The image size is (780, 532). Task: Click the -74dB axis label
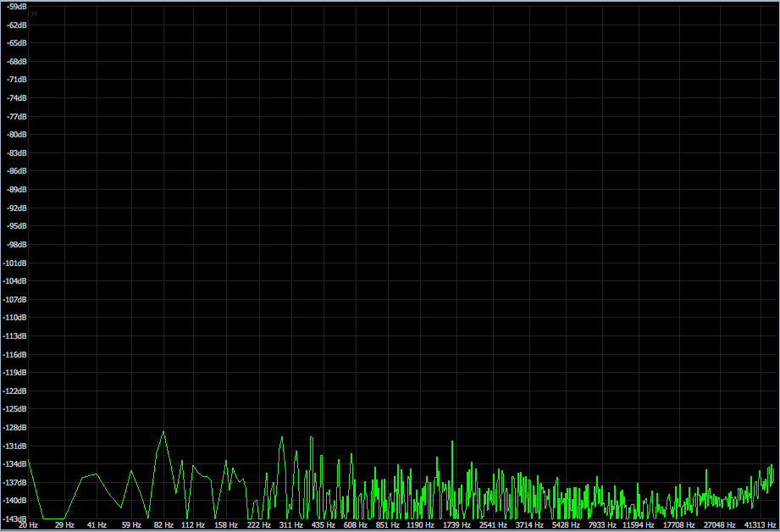pos(17,98)
